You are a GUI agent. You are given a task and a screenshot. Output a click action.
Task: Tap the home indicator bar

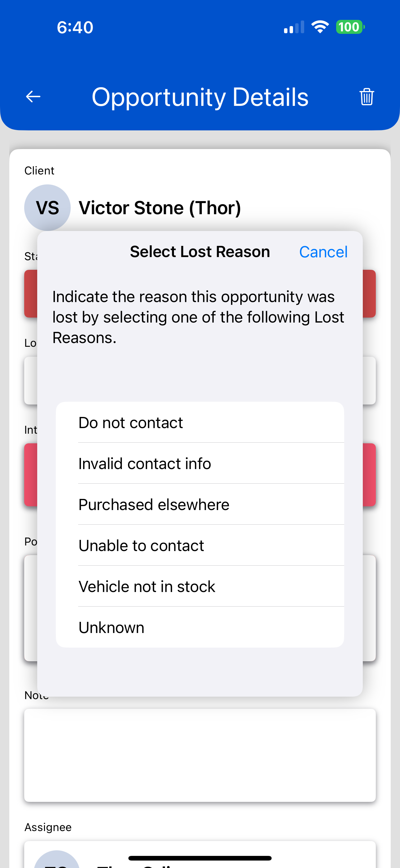pyautogui.click(x=200, y=858)
